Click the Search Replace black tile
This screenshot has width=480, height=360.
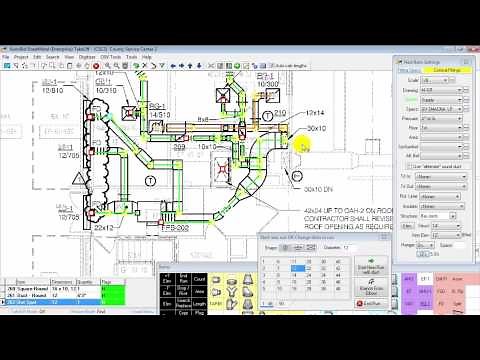coord(183,303)
